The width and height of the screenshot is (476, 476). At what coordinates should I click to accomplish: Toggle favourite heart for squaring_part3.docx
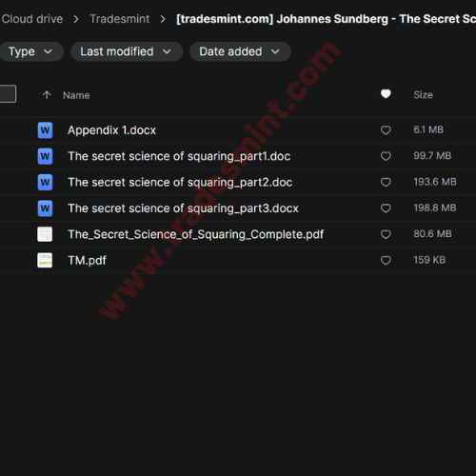click(386, 208)
